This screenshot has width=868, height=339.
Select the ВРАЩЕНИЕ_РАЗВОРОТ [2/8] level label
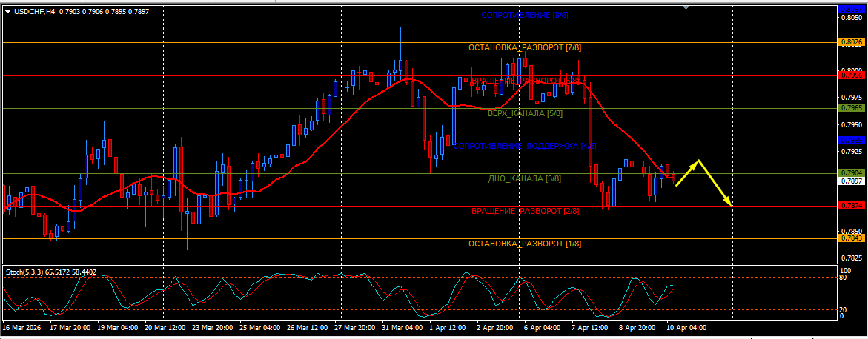point(525,211)
